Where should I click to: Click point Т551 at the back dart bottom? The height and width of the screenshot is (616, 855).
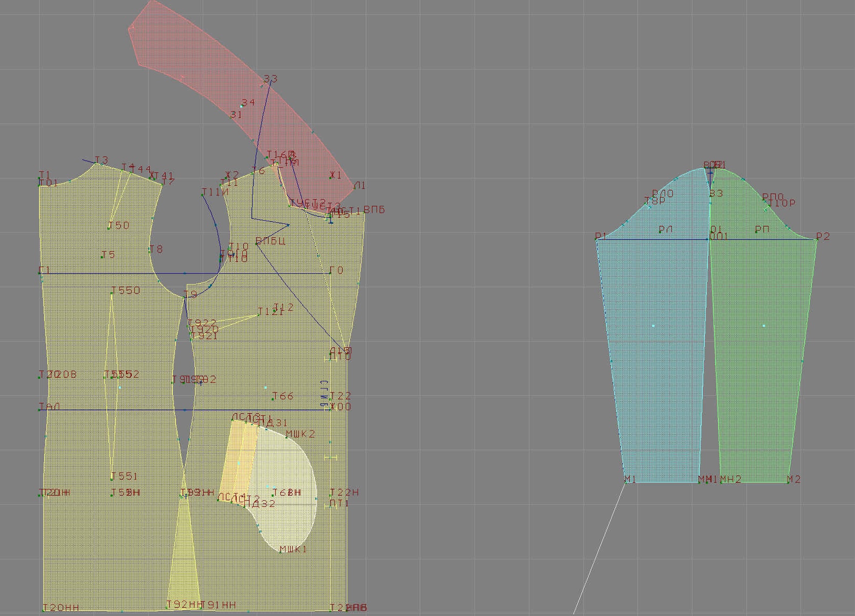112,479
